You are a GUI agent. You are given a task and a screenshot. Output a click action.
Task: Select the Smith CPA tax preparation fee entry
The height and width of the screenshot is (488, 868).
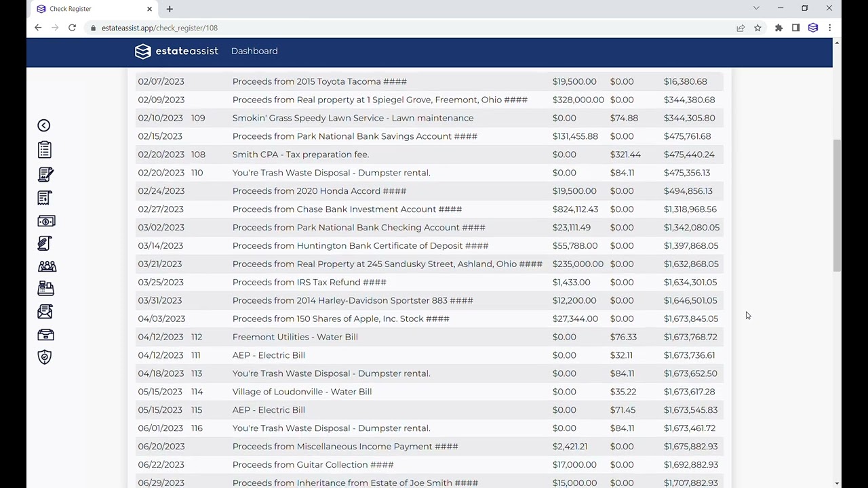pyautogui.click(x=429, y=155)
